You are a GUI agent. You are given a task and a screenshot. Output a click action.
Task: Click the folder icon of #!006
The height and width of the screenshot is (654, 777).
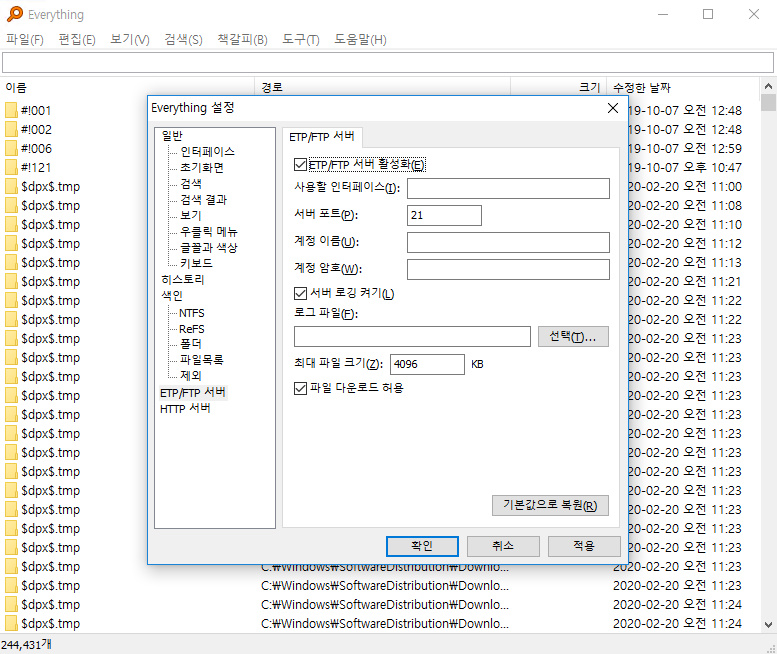[x=11, y=148]
